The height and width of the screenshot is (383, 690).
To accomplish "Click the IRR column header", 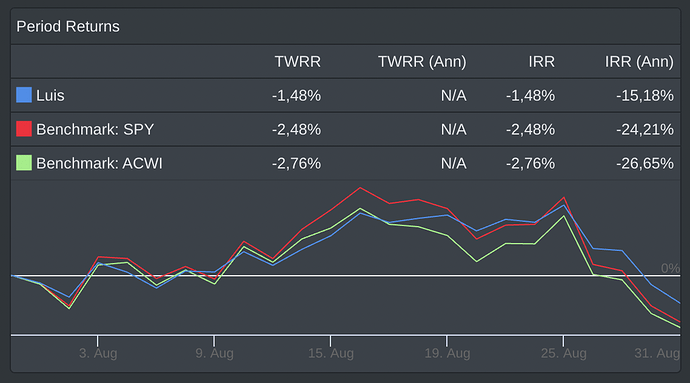I will (x=542, y=62).
